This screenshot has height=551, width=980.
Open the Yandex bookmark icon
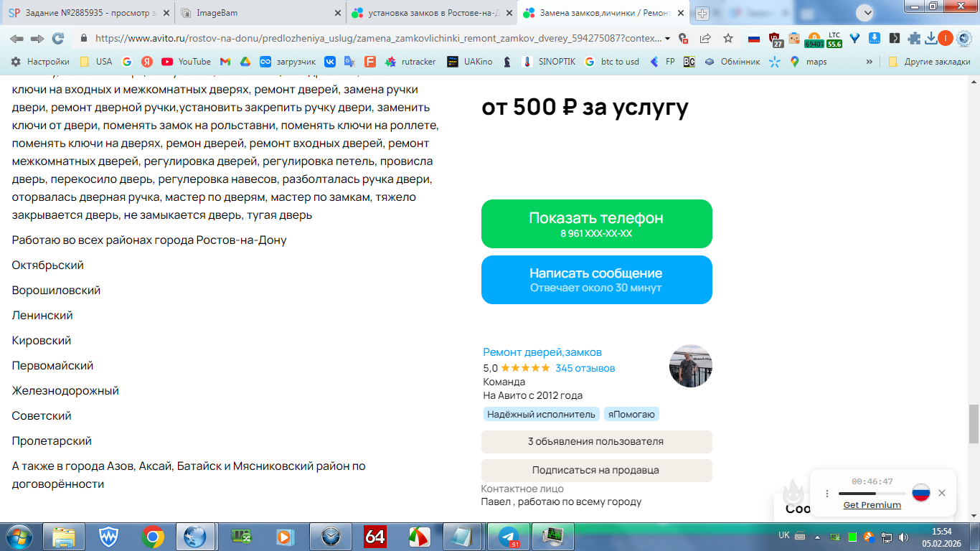coord(147,62)
